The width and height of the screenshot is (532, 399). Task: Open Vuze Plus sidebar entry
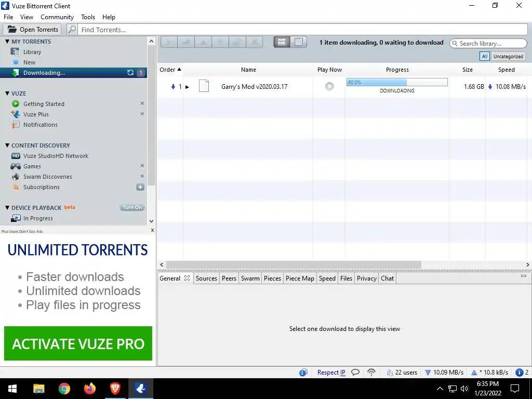pyautogui.click(x=36, y=114)
